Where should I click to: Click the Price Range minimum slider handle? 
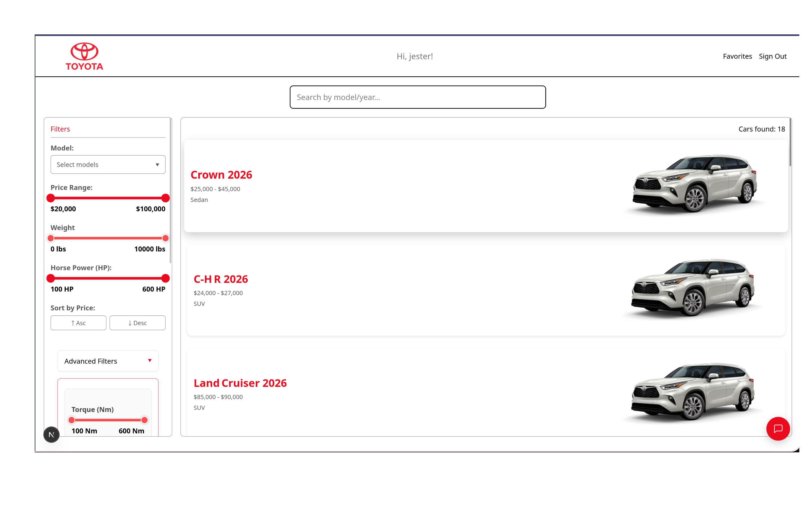click(51, 198)
